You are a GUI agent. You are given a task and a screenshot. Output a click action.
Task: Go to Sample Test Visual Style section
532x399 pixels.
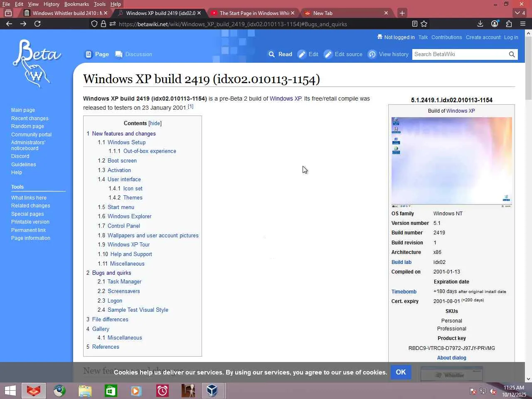tap(138, 310)
